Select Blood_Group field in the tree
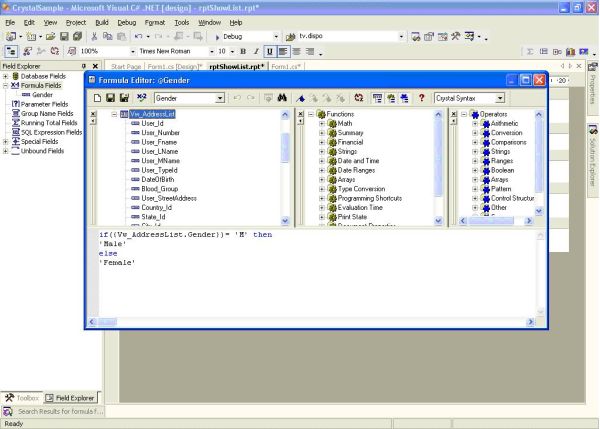600x429 pixels. pos(160,189)
